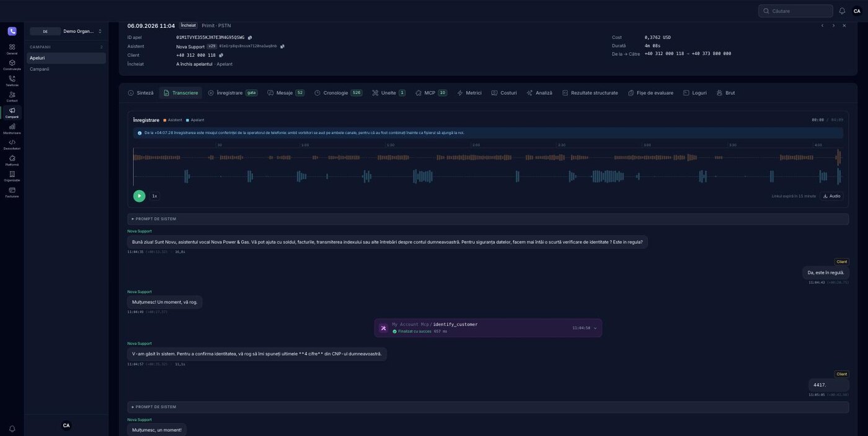Play the call recording
Viewport: 868px width, 436px height.
(139, 196)
